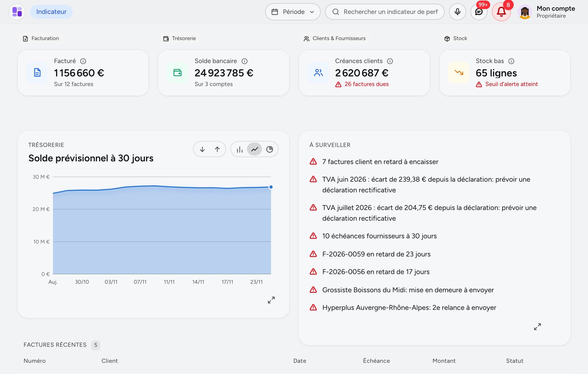Sort invoices by Échéance column

(x=376, y=361)
